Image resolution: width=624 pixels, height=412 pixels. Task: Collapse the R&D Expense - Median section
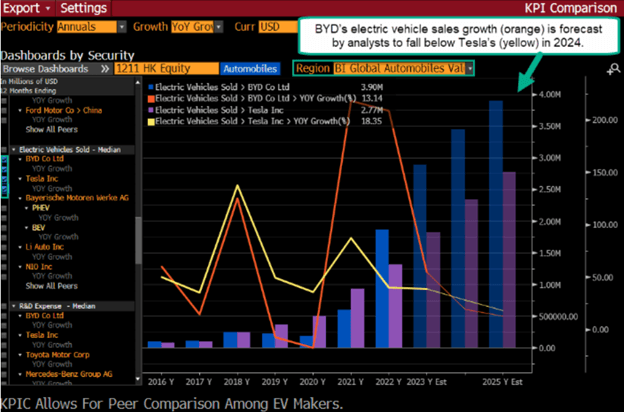14,306
